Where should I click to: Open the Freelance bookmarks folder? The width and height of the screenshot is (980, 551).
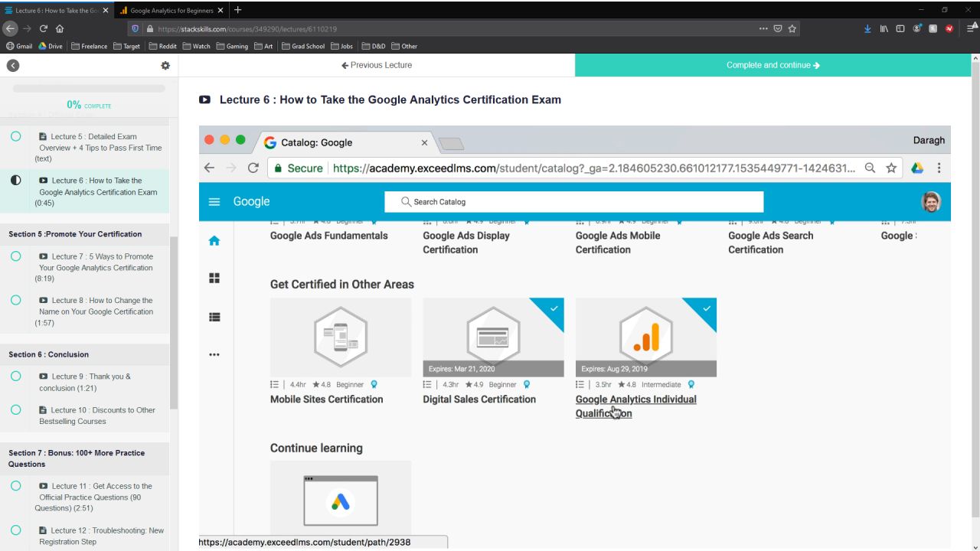90,46
